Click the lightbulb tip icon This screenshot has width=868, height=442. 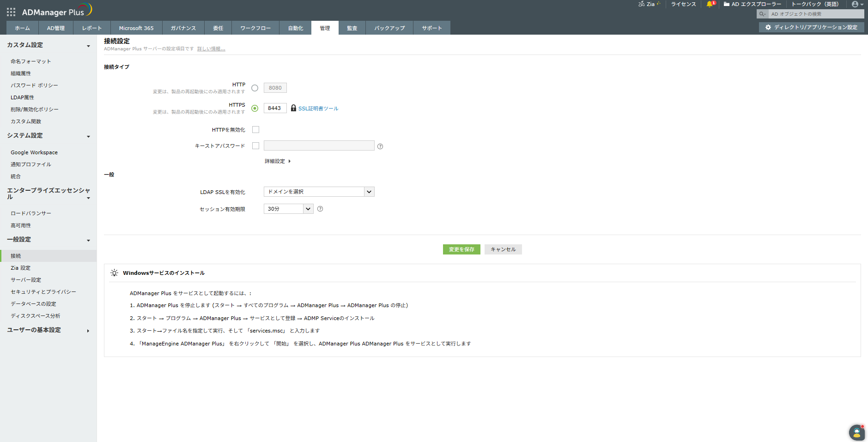click(114, 273)
